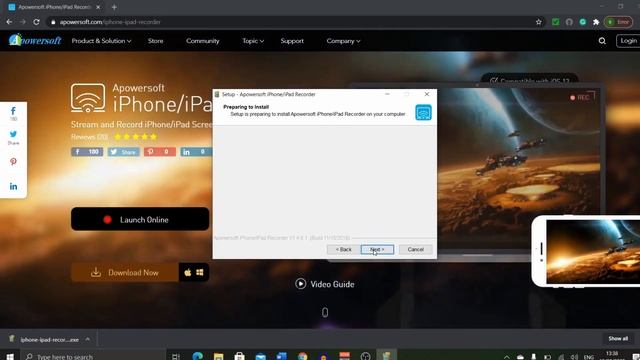640x360 pixels.
Task: Click the website search magnifier icon
Action: [x=602, y=41]
